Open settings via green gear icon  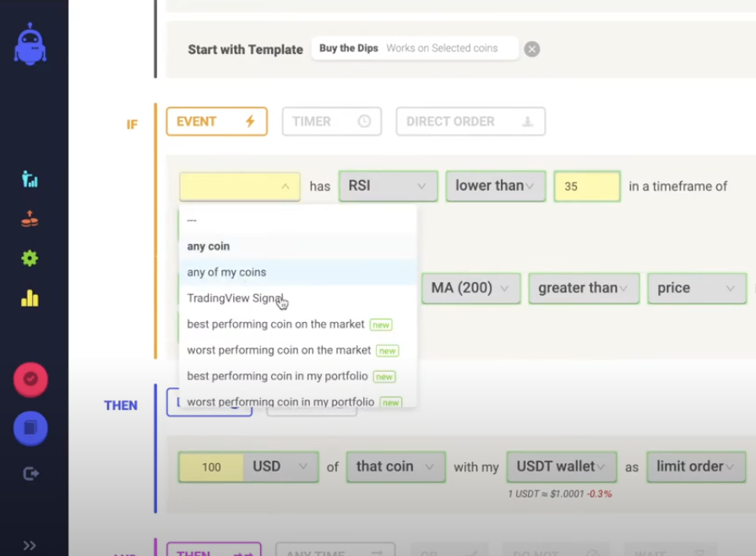point(30,259)
